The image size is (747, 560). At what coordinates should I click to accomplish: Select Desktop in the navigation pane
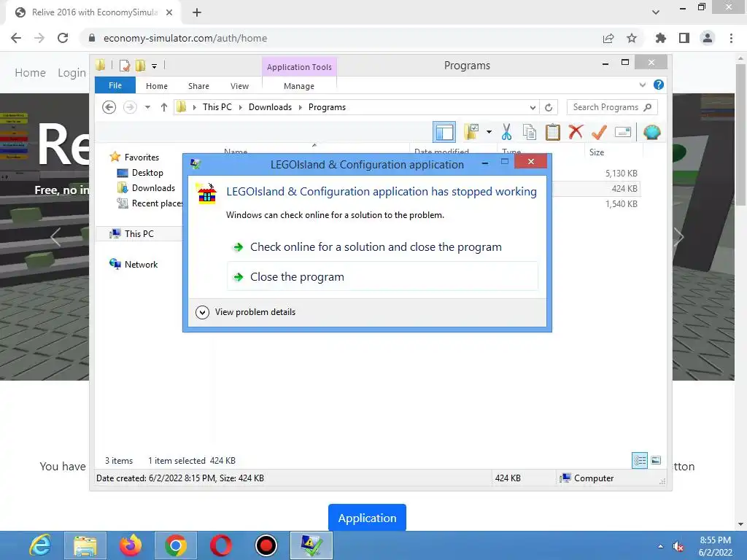[147, 172]
